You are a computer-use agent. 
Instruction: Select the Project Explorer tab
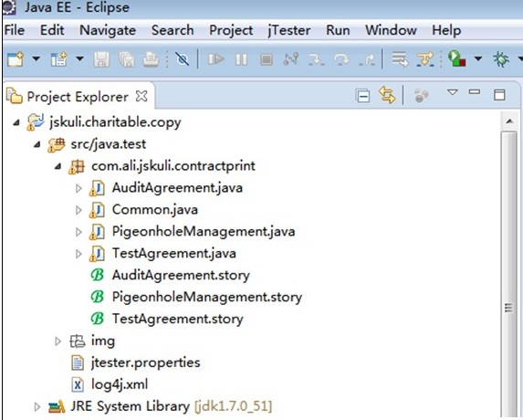coord(78,97)
